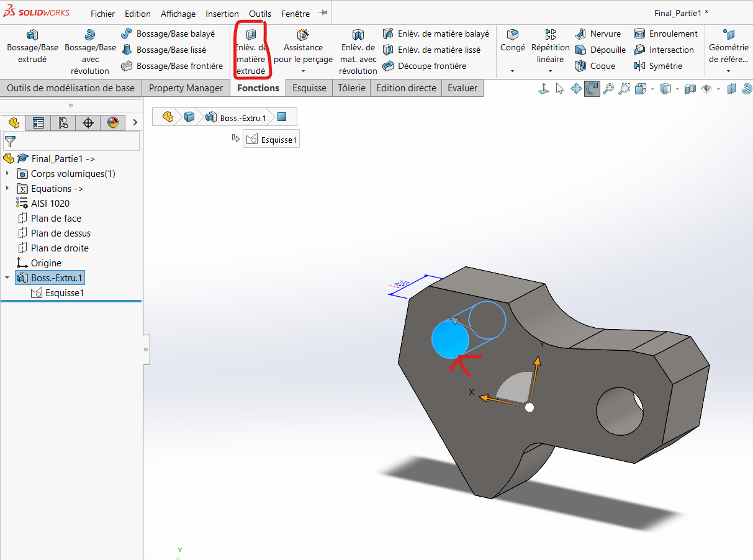This screenshot has height=560, width=753.
Task: Open the Display Style dropdown arrow
Action: point(678,89)
